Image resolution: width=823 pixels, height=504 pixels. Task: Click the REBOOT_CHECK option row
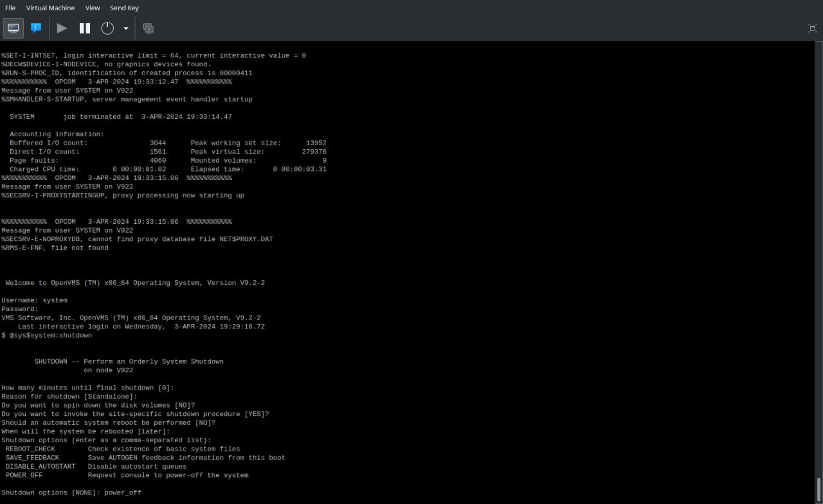123,449
